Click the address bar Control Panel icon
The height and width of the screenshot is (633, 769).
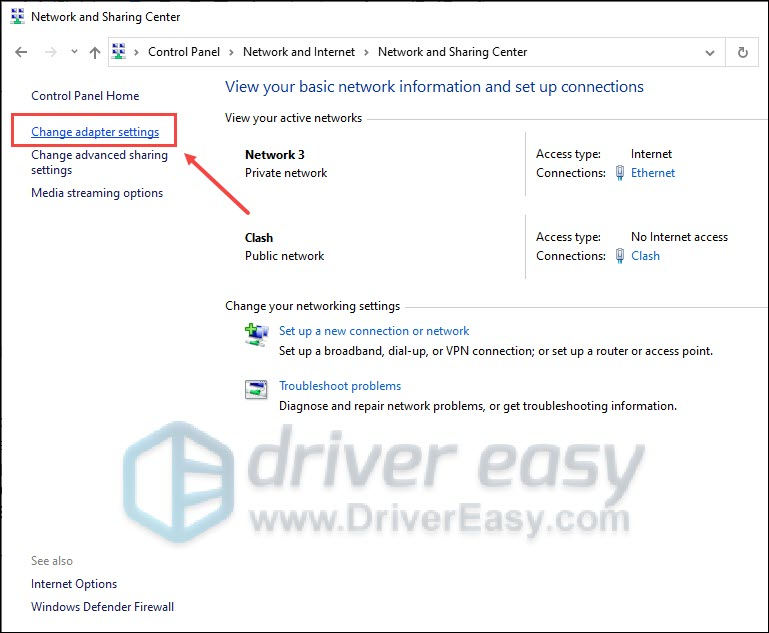(x=119, y=52)
